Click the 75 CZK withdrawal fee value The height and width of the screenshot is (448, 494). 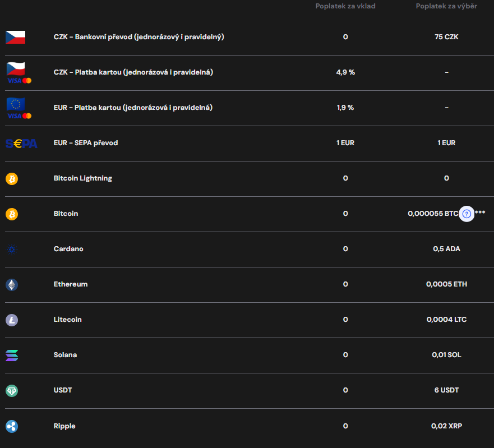pos(446,37)
